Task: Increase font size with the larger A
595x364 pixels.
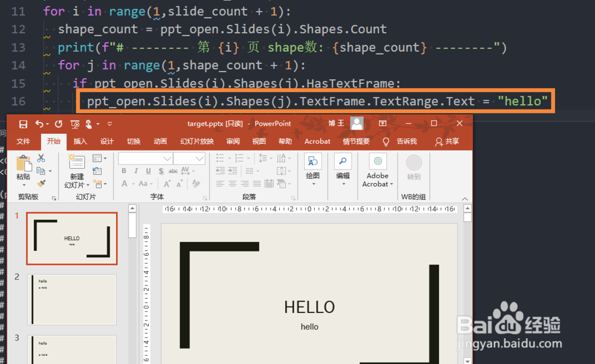Action: point(167,184)
